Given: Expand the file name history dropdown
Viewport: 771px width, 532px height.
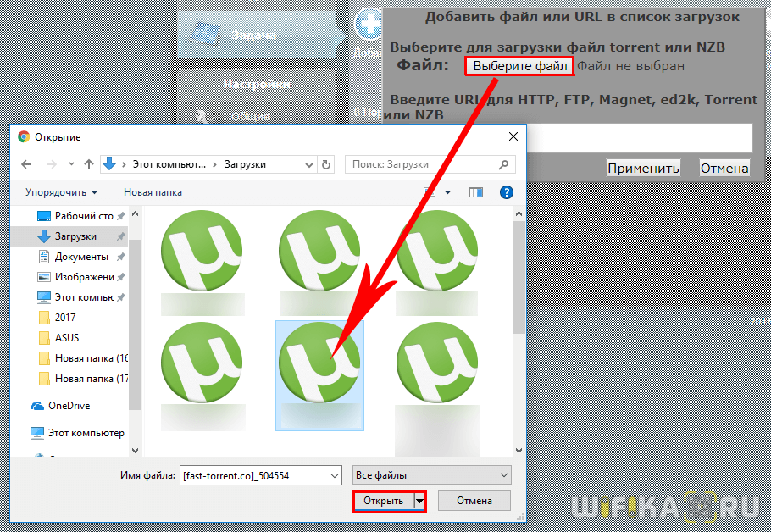Looking at the screenshot, I should pyautogui.click(x=335, y=475).
